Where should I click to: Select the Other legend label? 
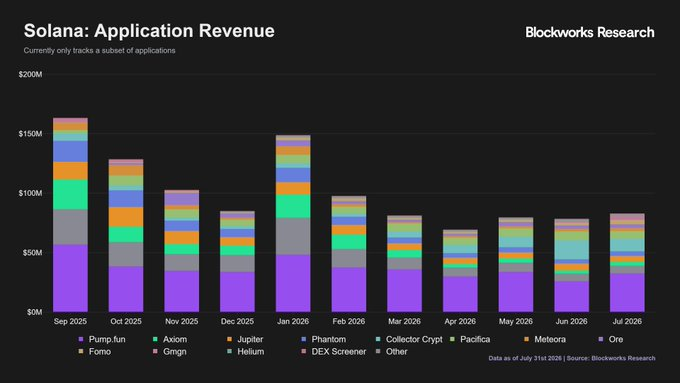pos(396,352)
